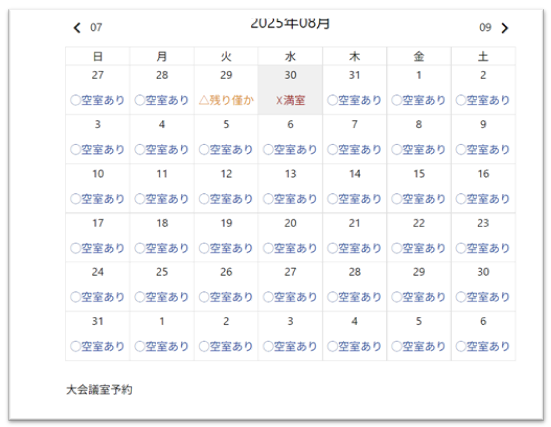The image size is (551, 427).
Task: Choose 空室あり on August 28
Action: click(354, 297)
